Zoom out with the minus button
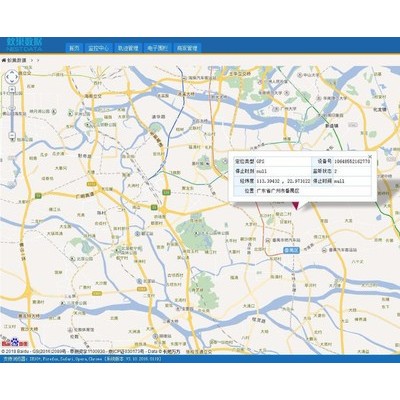400x400 pixels. pyautogui.click(x=12, y=135)
